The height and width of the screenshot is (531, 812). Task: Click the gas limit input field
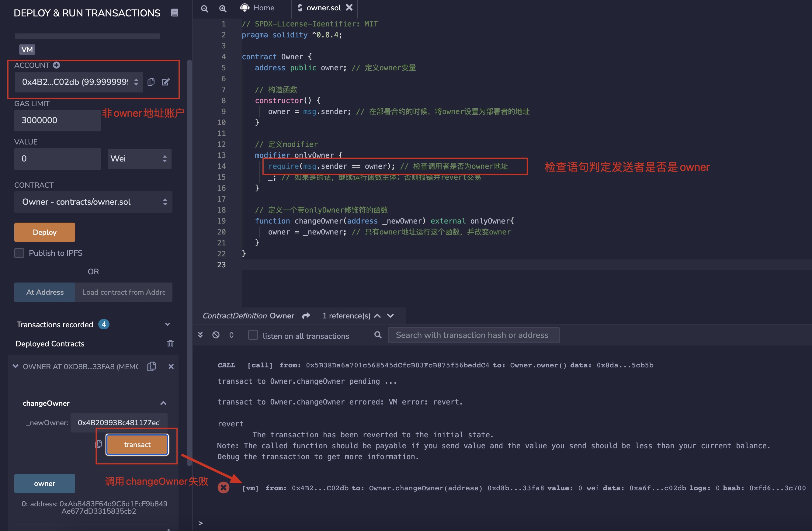[58, 120]
